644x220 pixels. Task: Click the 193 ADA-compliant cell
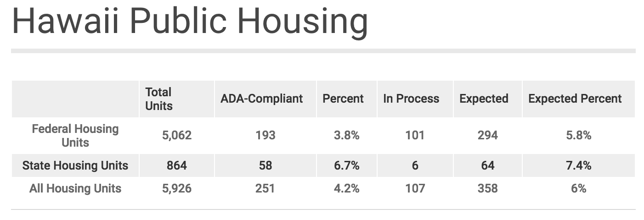click(x=265, y=136)
